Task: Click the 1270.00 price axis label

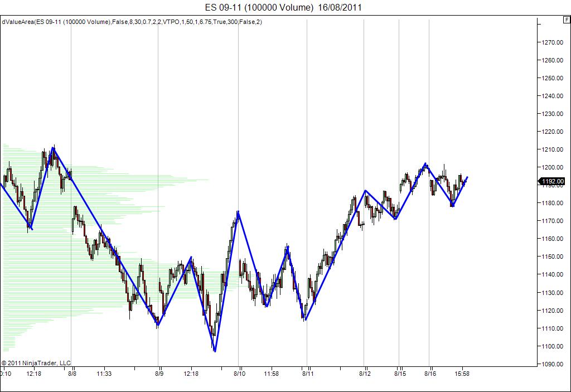Action: click(552, 42)
